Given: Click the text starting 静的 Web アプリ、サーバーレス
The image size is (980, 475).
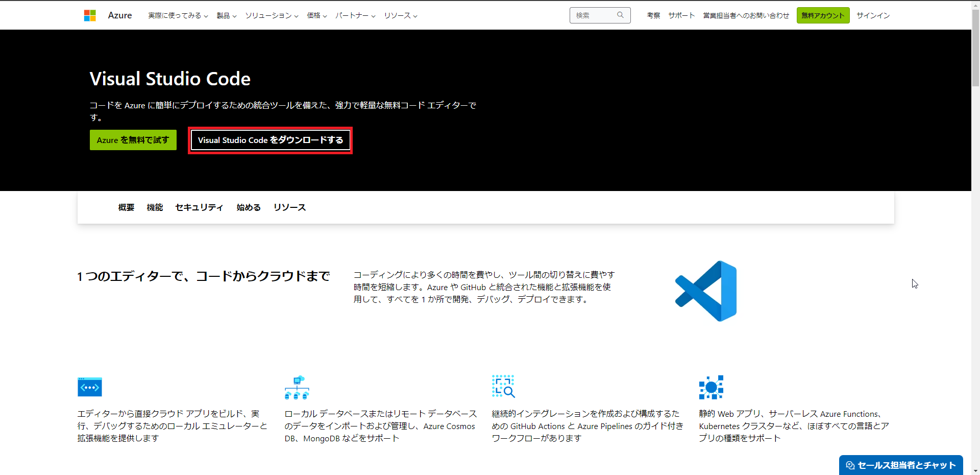Looking at the screenshot, I should click(x=794, y=426).
